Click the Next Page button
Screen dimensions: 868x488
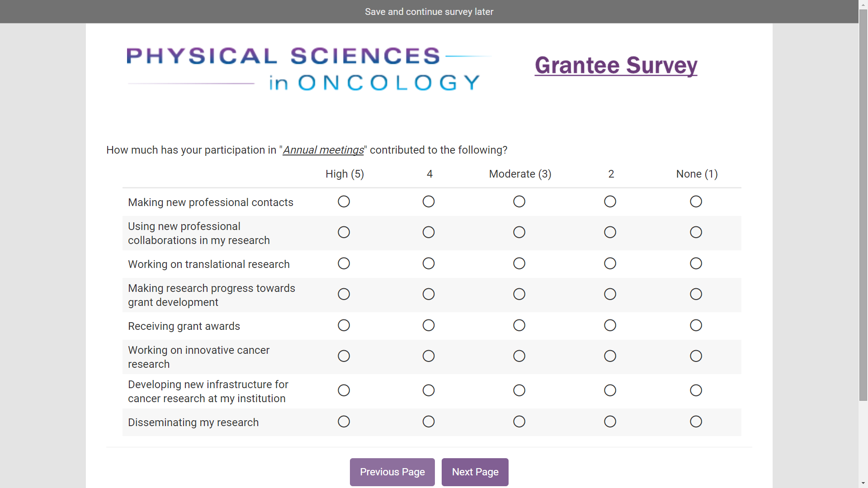(475, 472)
